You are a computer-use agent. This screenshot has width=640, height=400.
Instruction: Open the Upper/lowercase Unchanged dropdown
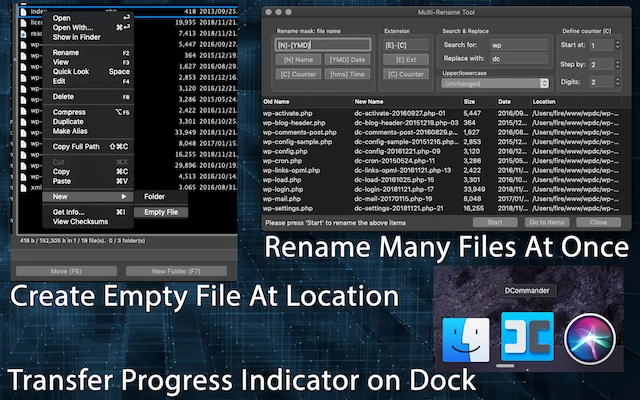pyautogui.click(x=495, y=83)
